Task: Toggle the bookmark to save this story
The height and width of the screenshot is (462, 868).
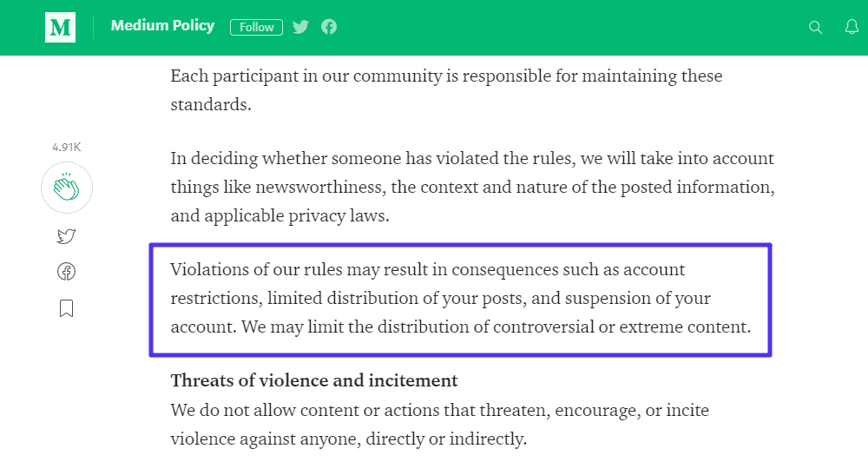Action: 67,308
